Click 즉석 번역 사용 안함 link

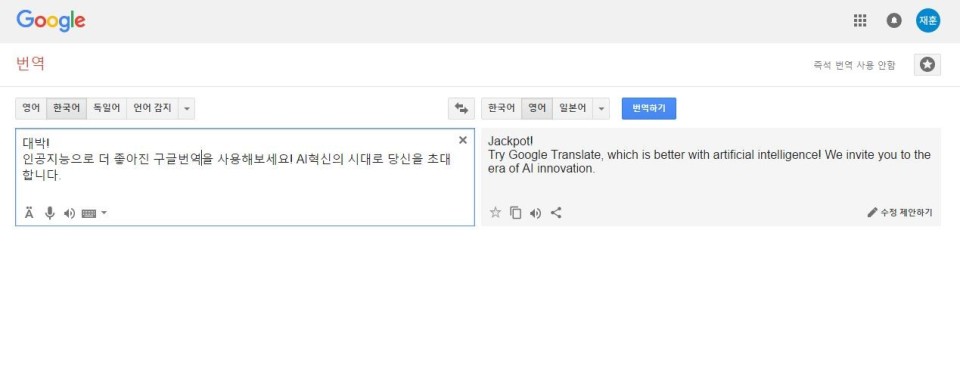854,65
